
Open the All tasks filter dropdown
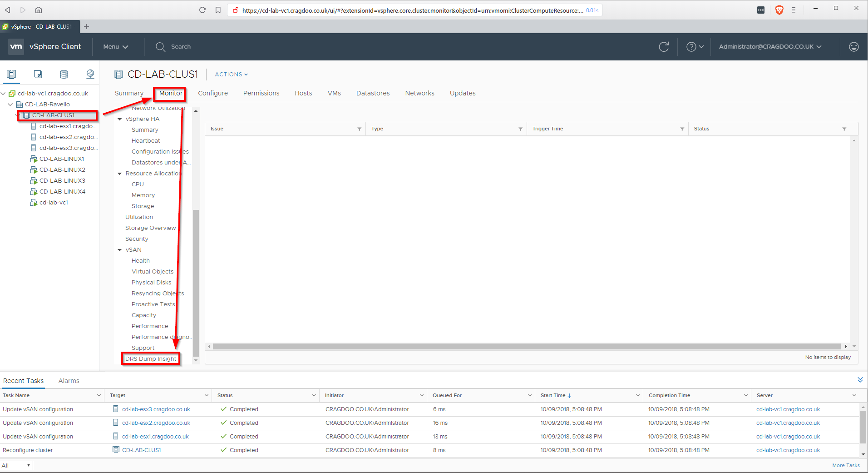16,465
